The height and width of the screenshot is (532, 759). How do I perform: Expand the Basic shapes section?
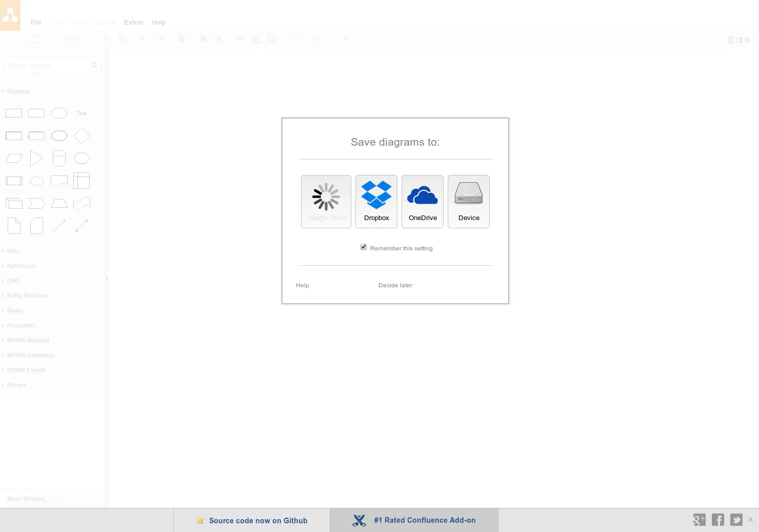click(x=15, y=310)
